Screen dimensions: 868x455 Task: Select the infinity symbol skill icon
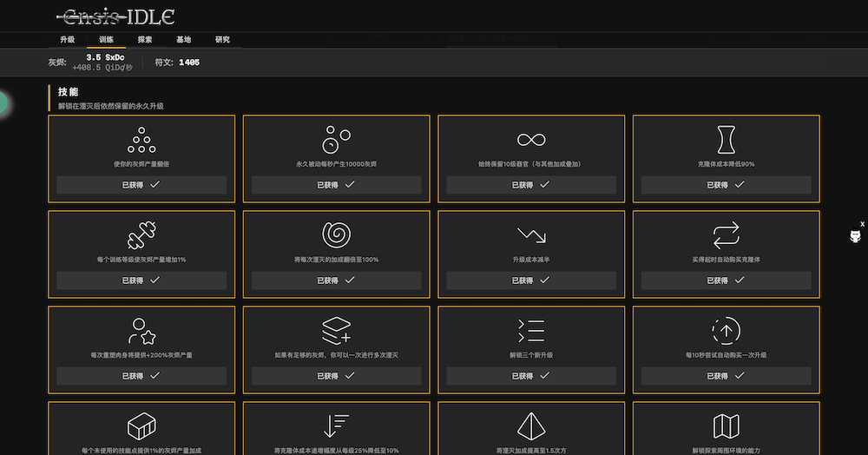point(531,139)
